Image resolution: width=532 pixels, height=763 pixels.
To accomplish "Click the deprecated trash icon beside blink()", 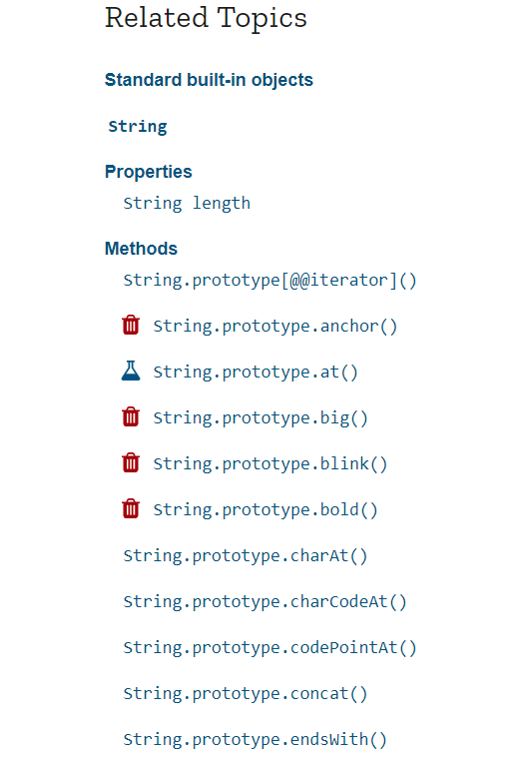I will coord(131,462).
